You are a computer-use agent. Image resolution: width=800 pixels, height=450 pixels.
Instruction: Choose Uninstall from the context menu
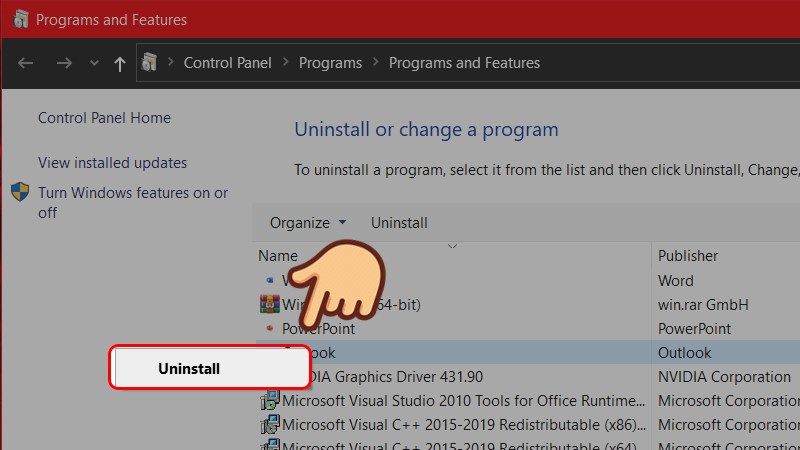pos(189,369)
